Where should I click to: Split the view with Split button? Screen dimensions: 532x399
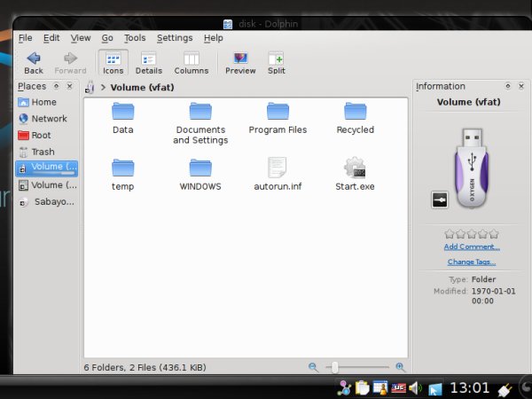276,63
